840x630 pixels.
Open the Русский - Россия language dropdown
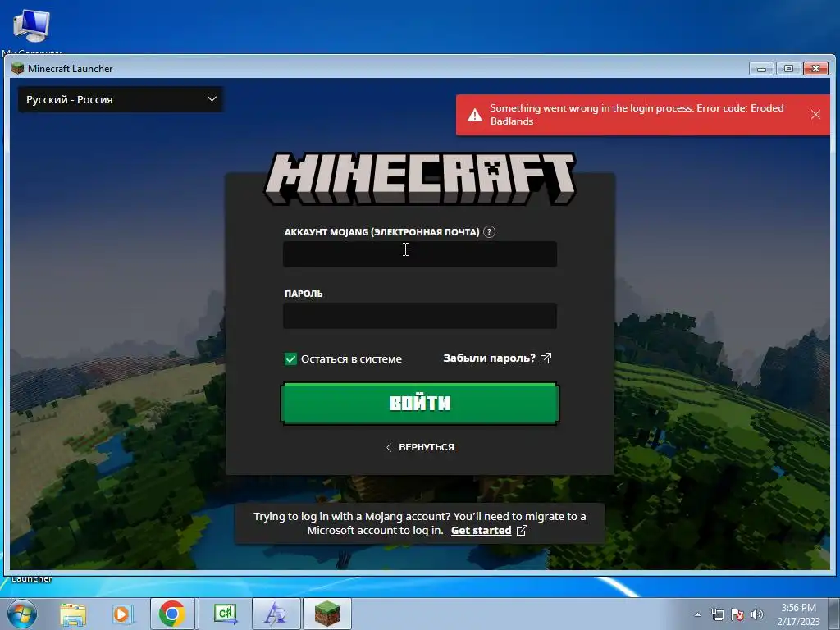[121, 99]
